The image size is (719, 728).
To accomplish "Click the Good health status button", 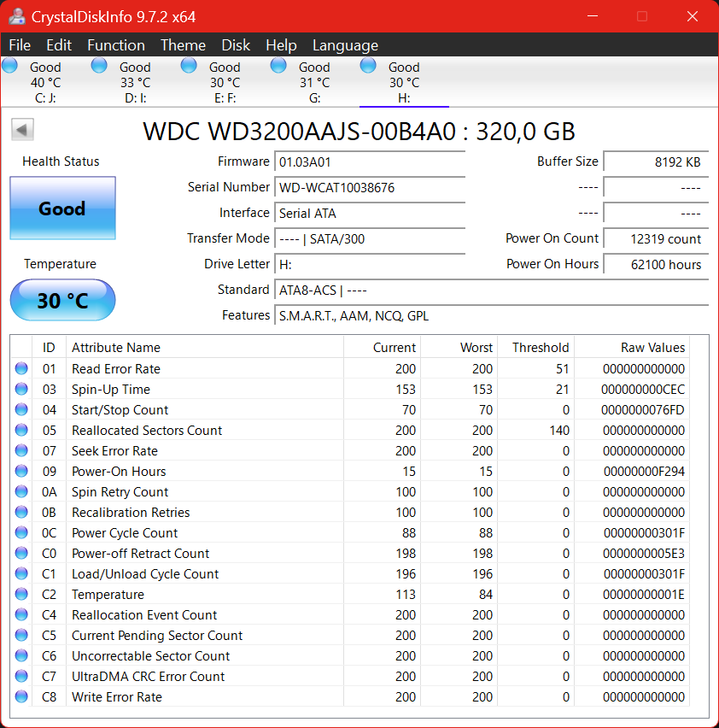I will pyautogui.click(x=62, y=208).
